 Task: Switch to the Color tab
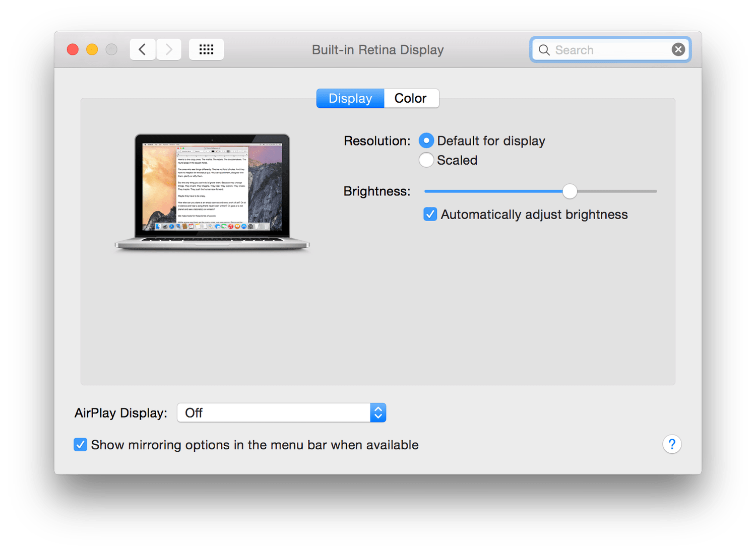tap(411, 98)
